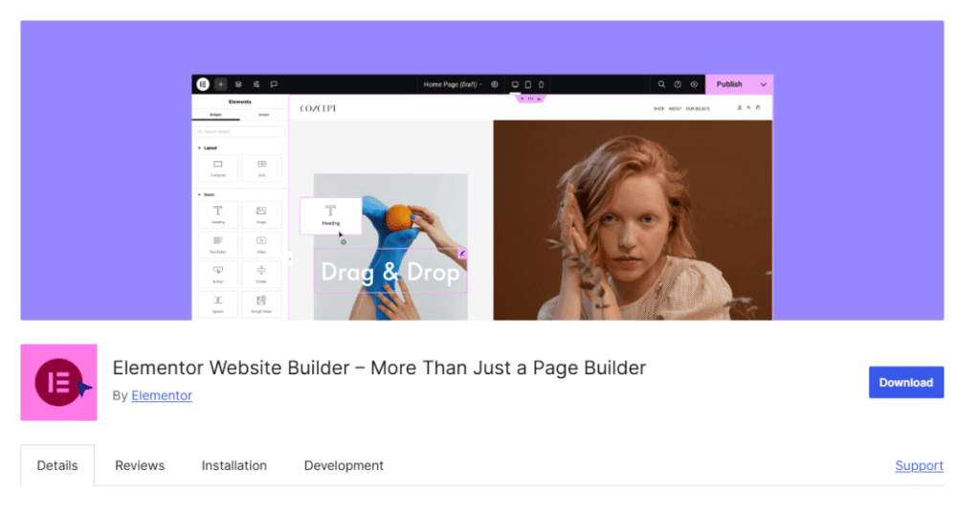Click the panel collapse handle arrow
This screenshot has height=514, width=980.
tap(289, 258)
